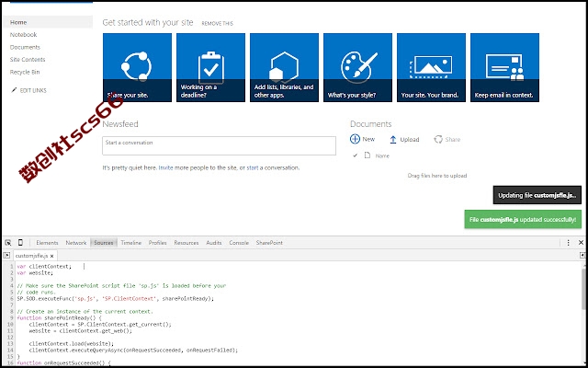Switch to the Console tab
Image resolution: width=588 pixels, height=368 pixels.
(239, 243)
